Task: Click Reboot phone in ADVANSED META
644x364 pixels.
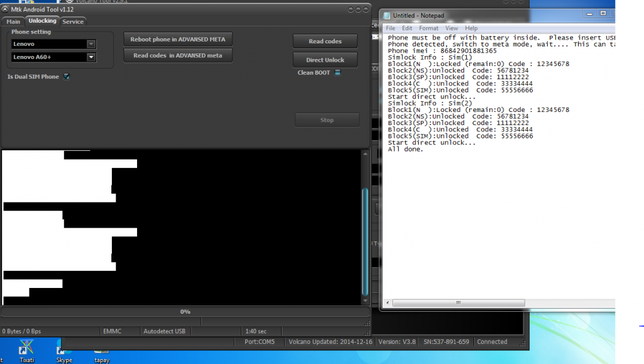Action: pyautogui.click(x=177, y=39)
